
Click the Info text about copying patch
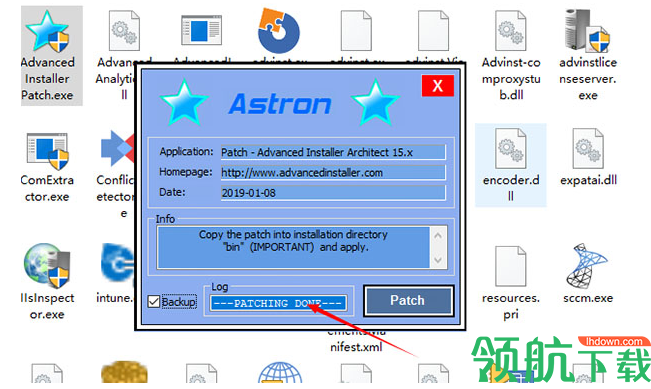coord(293,241)
